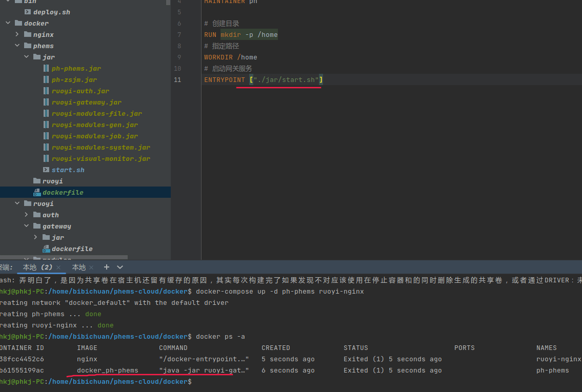This screenshot has width=582, height=392.
Task: Click the deploy.sh script file icon
Action: (x=28, y=12)
